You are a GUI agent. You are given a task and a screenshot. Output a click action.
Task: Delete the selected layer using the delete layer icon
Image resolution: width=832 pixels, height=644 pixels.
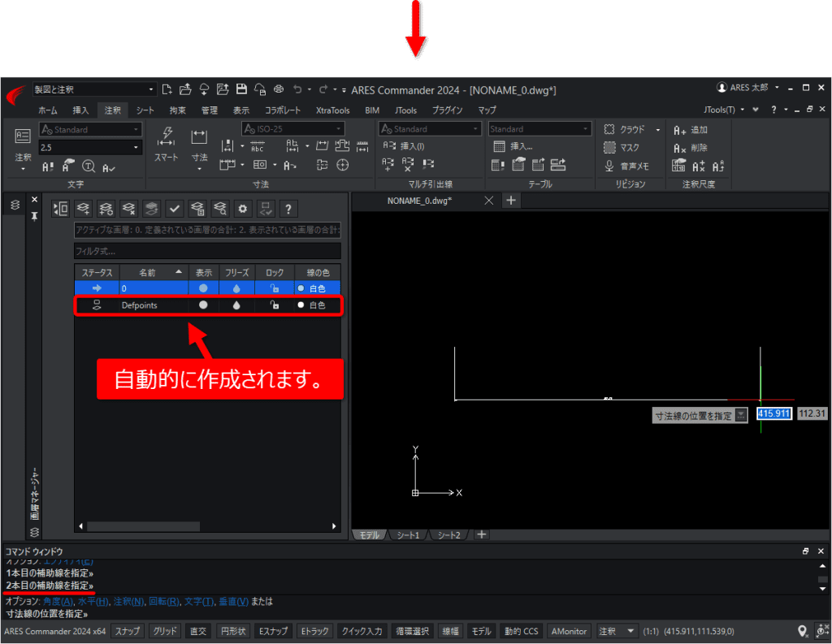click(x=128, y=209)
